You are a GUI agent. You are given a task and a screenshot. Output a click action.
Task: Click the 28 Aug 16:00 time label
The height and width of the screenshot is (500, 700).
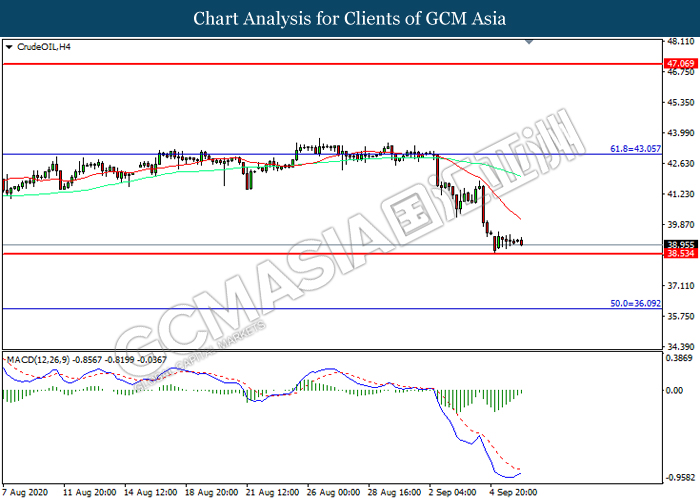395,492
